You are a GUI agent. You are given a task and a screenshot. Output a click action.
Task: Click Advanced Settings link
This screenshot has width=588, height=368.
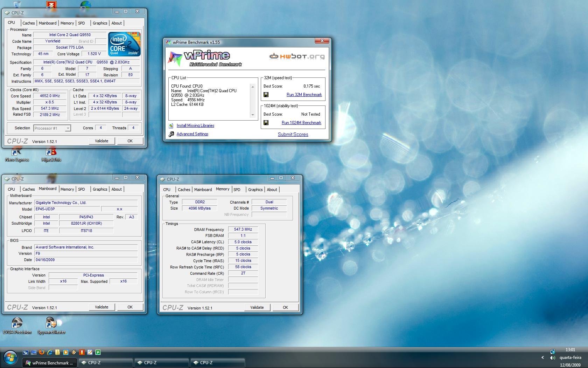(x=192, y=134)
